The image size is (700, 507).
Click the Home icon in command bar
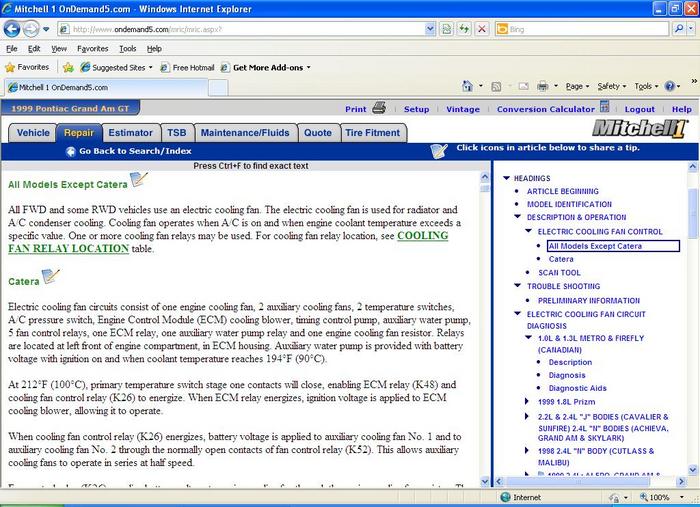467,86
